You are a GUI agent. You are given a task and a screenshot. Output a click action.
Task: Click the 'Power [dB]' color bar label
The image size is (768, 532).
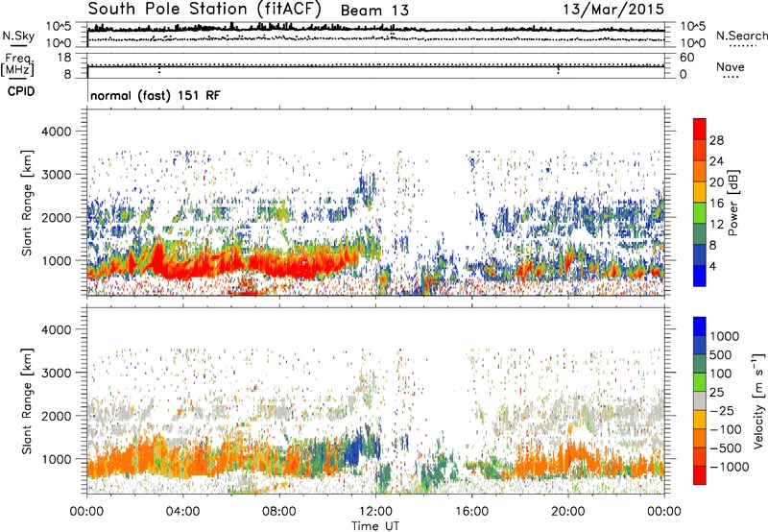[x=733, y=203]
